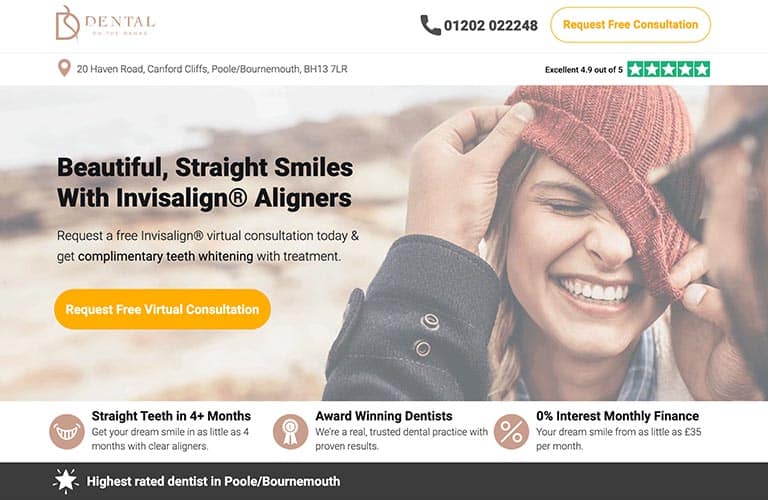Click the Beautiful, Straight Smiles headline

(205, 182)
